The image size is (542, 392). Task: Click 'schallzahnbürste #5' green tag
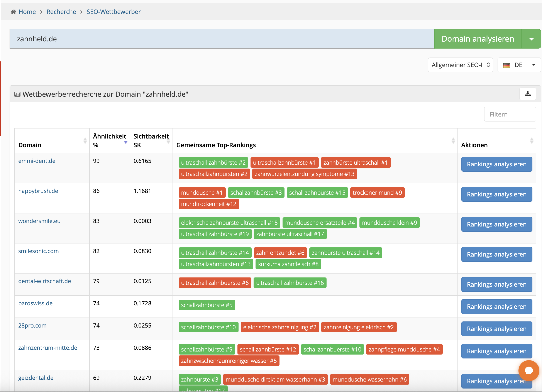pos(207,305)
